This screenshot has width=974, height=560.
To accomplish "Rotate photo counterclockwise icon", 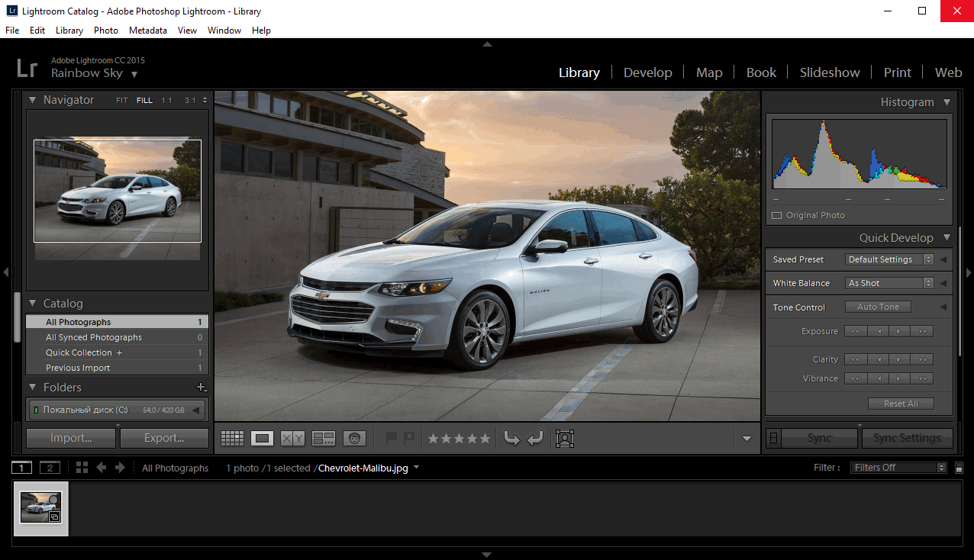I will click(512, 438).
